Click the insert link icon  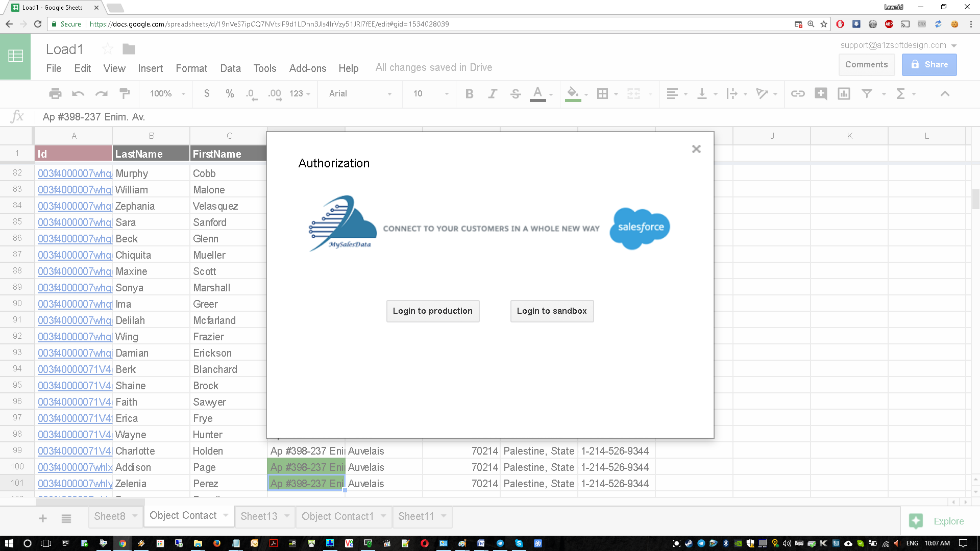coord(798,93)
